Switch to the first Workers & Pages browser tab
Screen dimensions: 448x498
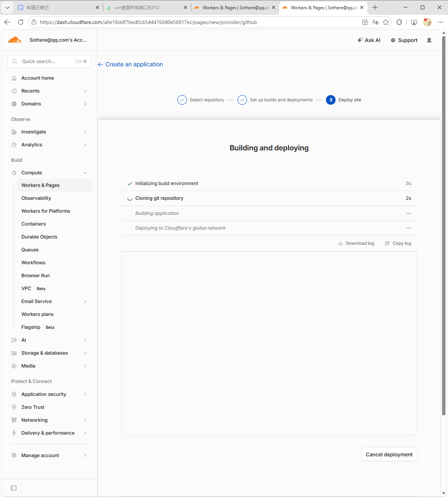235,7
